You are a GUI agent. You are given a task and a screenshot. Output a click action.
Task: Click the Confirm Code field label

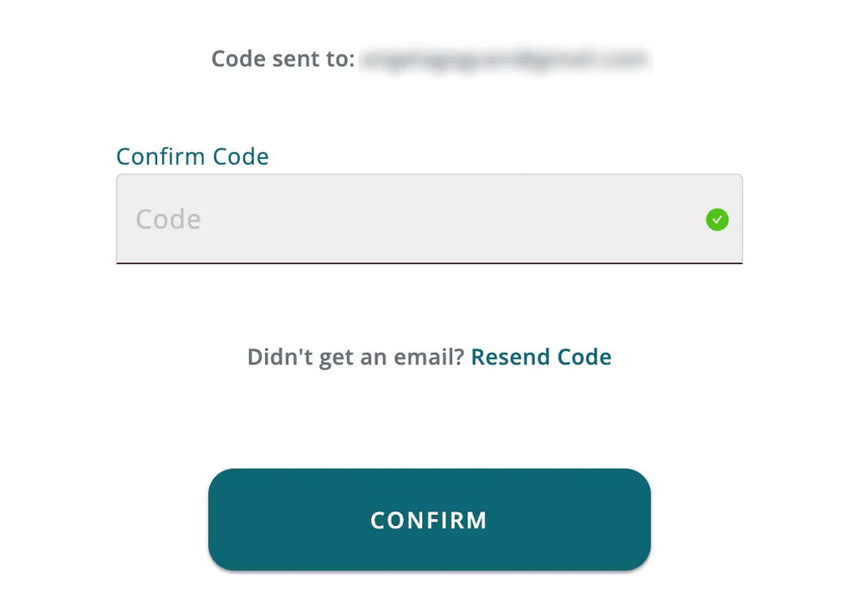pos(192,156)
